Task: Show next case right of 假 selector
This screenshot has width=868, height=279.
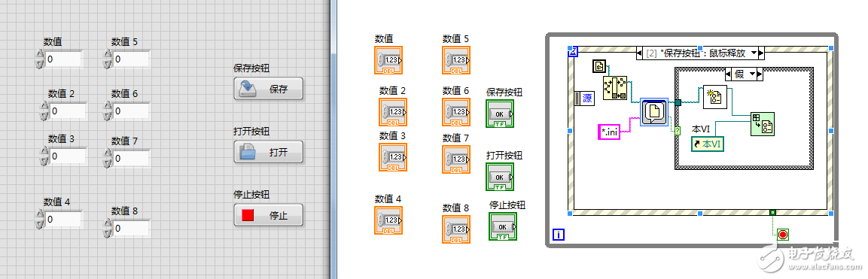Action: (x=760, y=74)
